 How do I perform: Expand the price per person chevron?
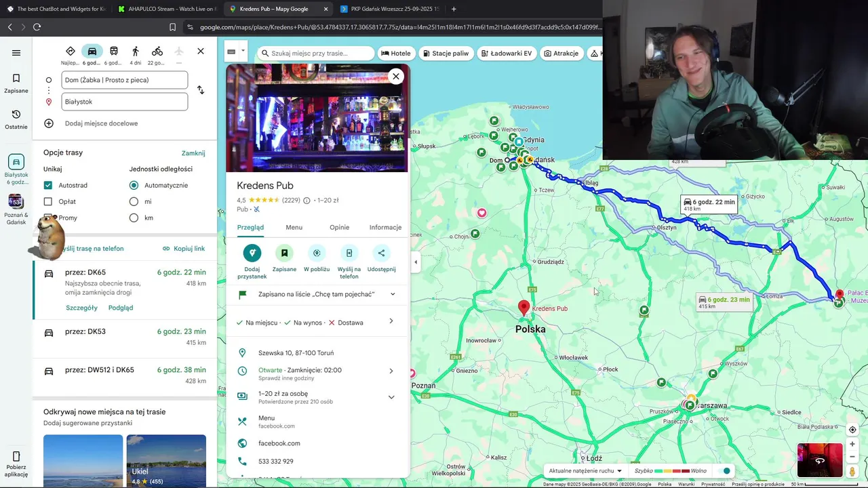391,397
